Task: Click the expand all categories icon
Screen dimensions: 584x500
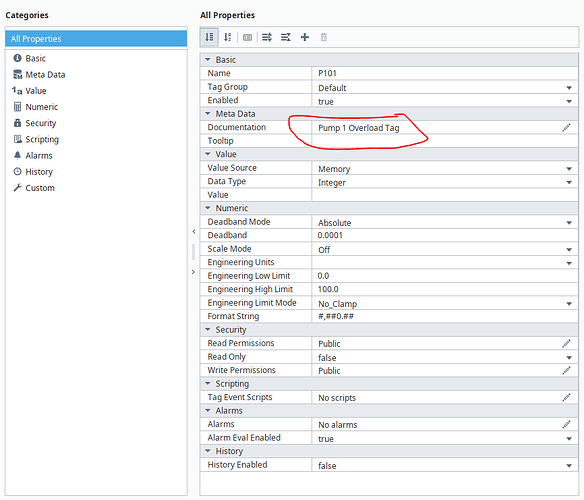Action: [267, 37]
